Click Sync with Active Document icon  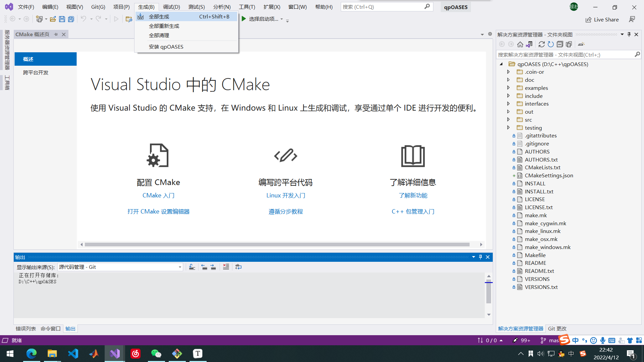(541, 44)
